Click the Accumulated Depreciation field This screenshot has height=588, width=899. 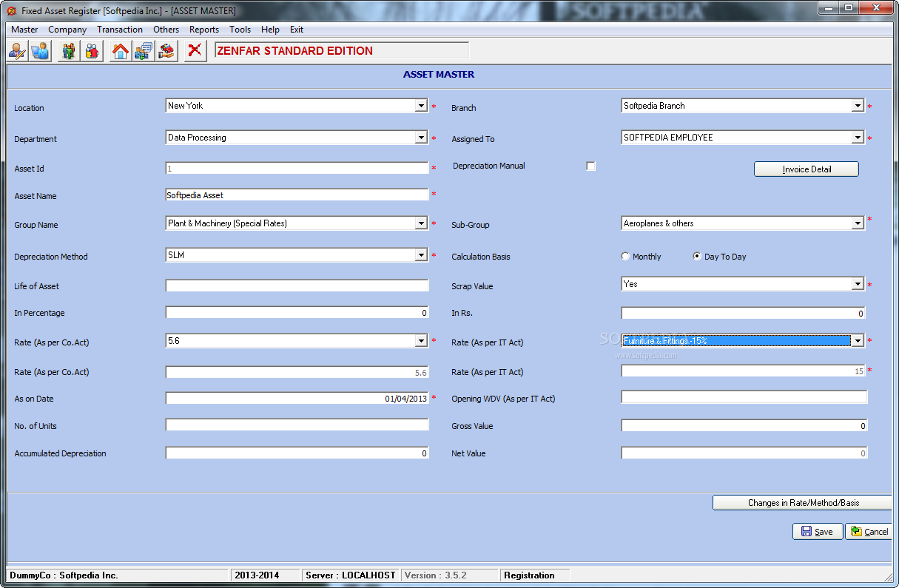point(297,453)
